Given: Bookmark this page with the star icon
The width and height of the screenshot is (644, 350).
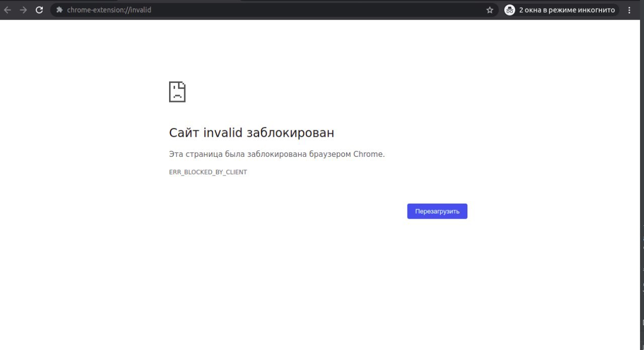Looking at the screenshot, I should [x=490, y=10].
